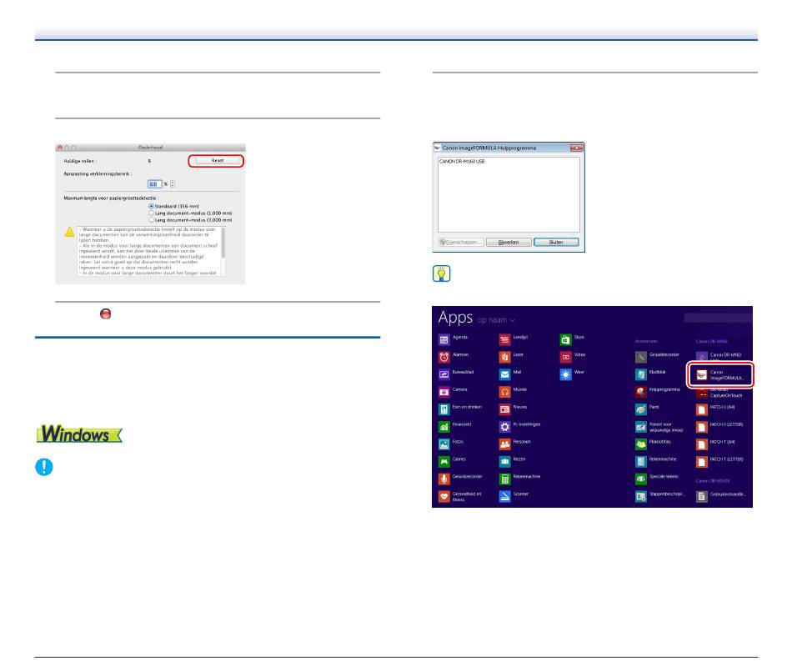Launch the Knipprogramma snipping tool
The width and height of the screenshot is (792, 672).
click(x=658, y=392)
